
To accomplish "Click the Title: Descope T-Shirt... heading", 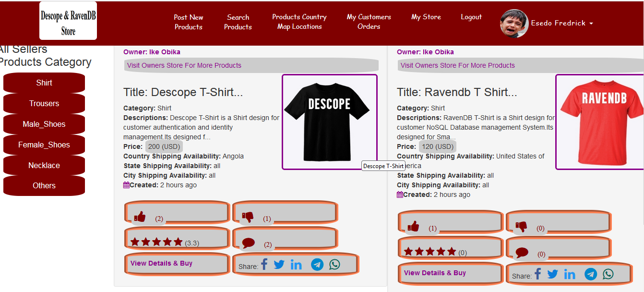I will (x=183, y=92).
